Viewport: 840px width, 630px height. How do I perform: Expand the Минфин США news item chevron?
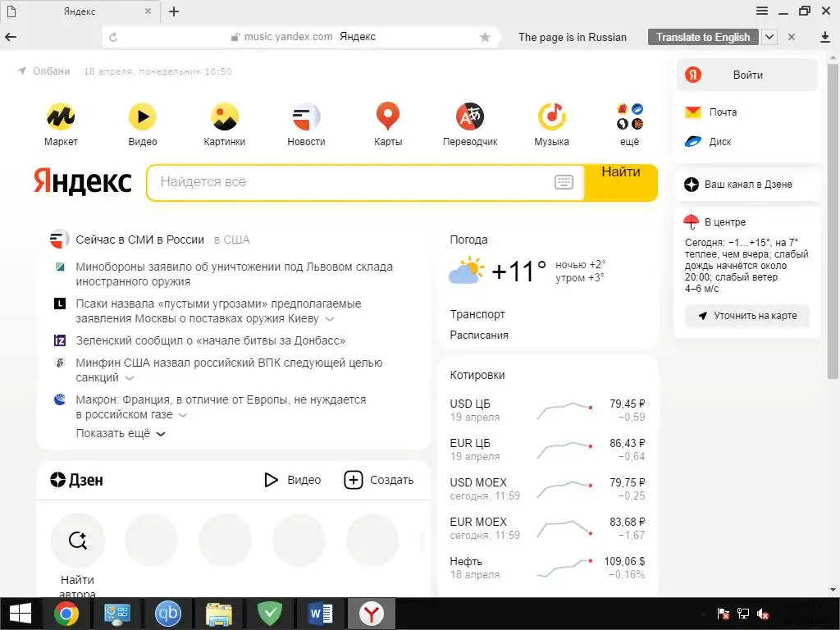129,378
